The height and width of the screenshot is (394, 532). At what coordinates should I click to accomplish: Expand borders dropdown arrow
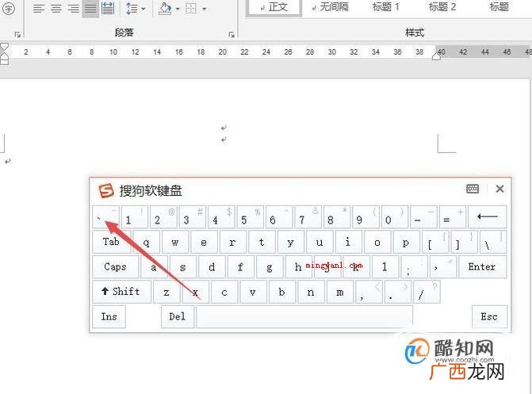204,9
